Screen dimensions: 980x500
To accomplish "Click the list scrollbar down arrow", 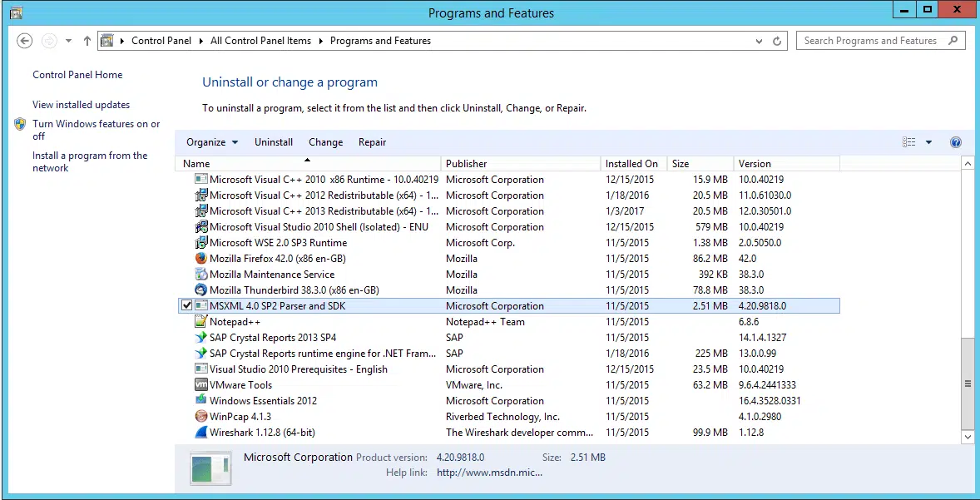I will pos(968,438).
